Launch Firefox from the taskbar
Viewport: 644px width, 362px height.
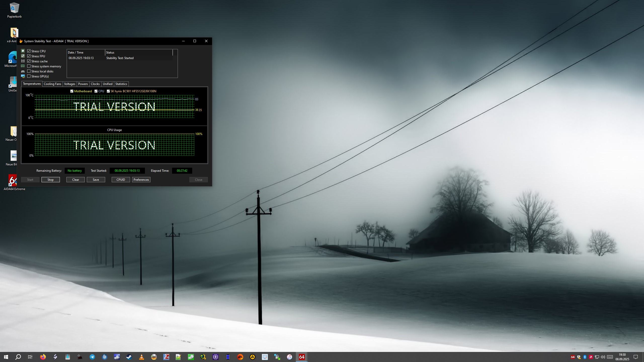point(43,357)
